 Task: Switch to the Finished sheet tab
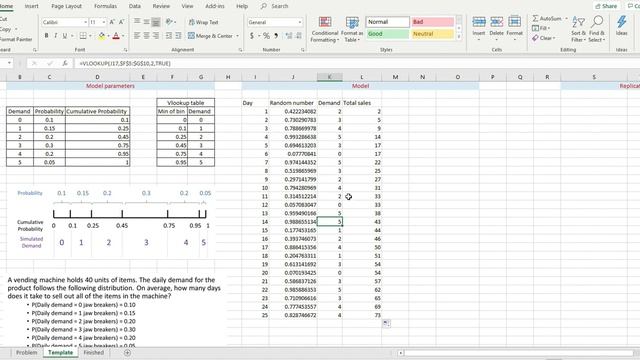[x=93, y=353]
